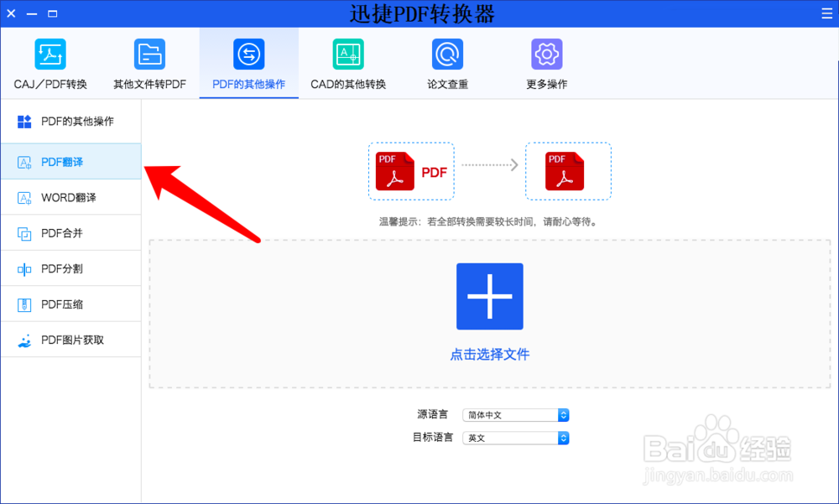Select the PDF翻译 sidebar item
Viewport: 839px width, 504px height.
[70, 161]
